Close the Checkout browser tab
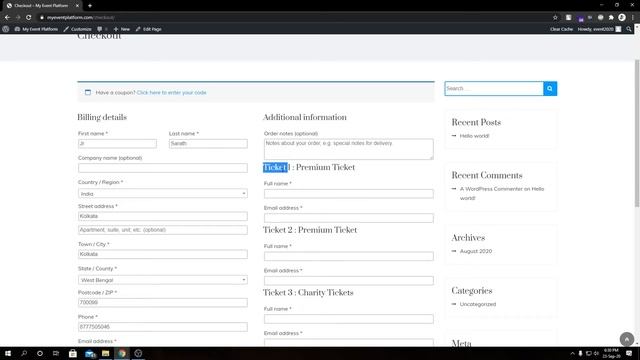Image resolution: width=640 pixels, height=360 pixels. (x=77, y=6)
